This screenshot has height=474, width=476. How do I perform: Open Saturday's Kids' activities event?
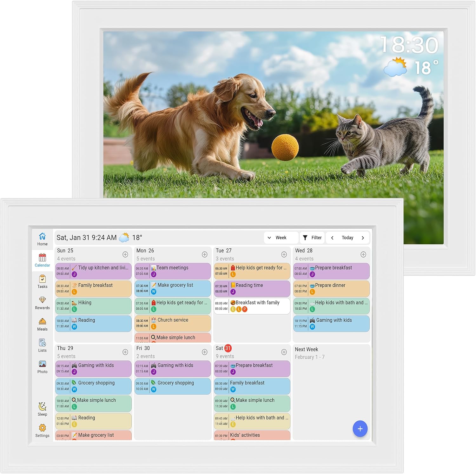coord(252,435)
